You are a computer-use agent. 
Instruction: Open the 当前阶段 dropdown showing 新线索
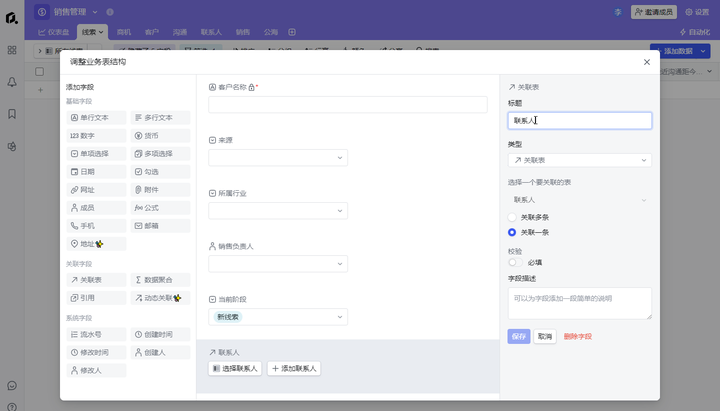[x=278, y=317]
